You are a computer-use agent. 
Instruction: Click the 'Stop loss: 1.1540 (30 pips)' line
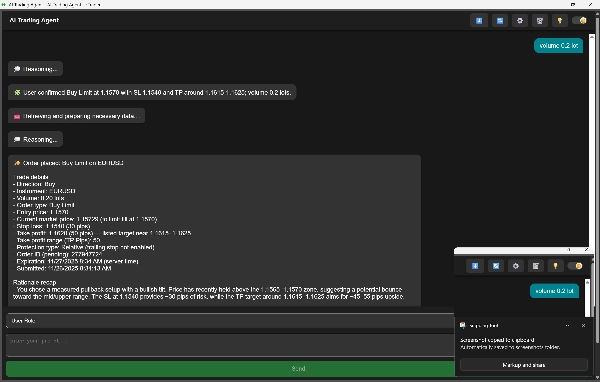coord(52,226)
